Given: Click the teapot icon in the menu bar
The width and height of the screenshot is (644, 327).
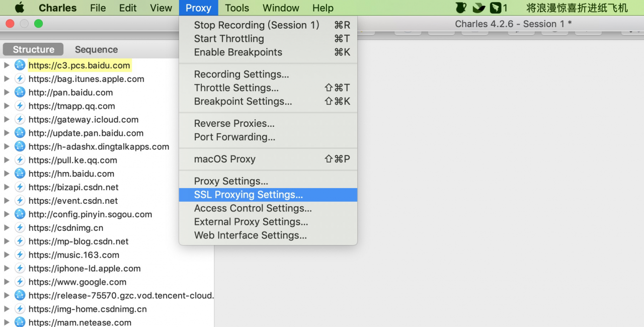Looking at the screenshot, I should [x=460, y=8].
